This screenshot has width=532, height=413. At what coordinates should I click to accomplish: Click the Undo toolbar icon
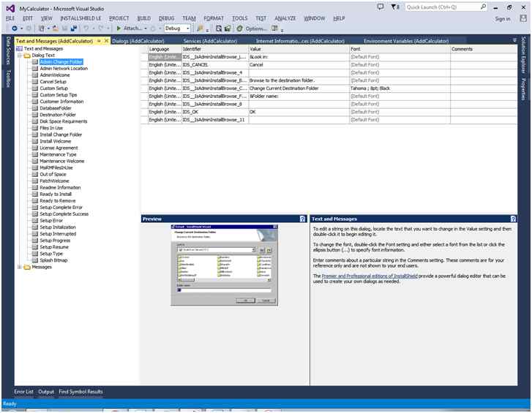pos(86,29)
